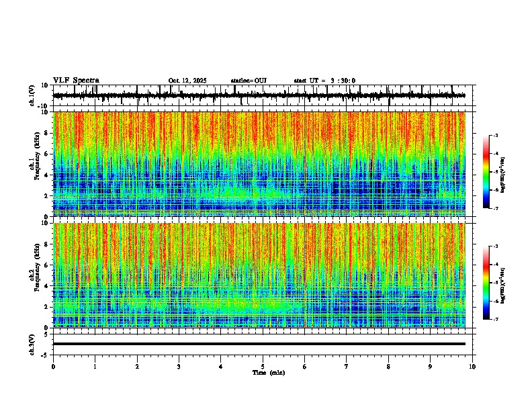Click time-axis tick label "3"
The image size is (532, 411).
point(179,367)
